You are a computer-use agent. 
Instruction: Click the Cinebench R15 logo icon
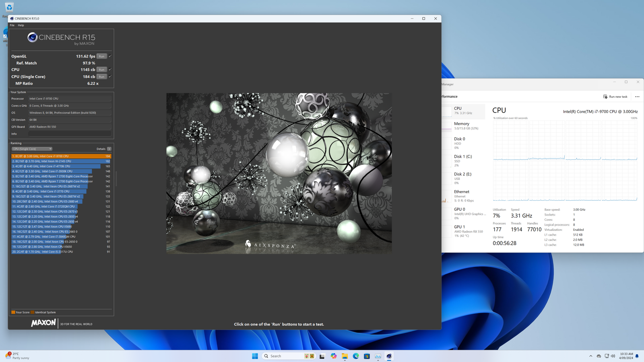click(32, 37)
